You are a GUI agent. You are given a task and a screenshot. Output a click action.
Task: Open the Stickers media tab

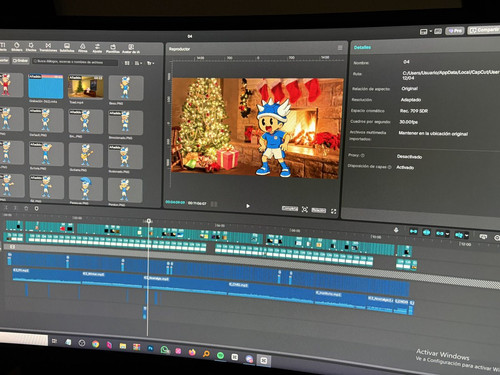tap(17, 46)
